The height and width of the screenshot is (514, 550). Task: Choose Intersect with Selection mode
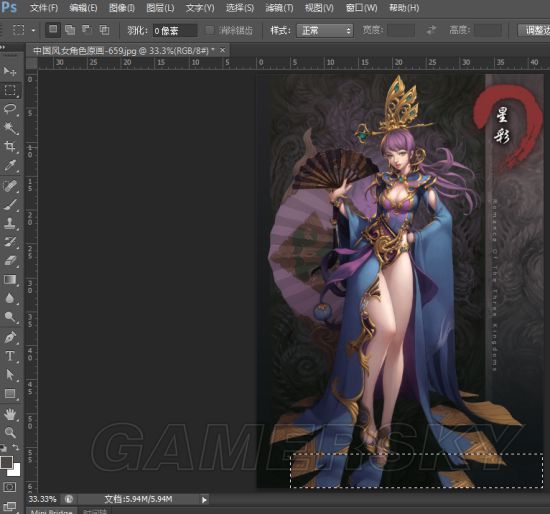pos(104,30)
